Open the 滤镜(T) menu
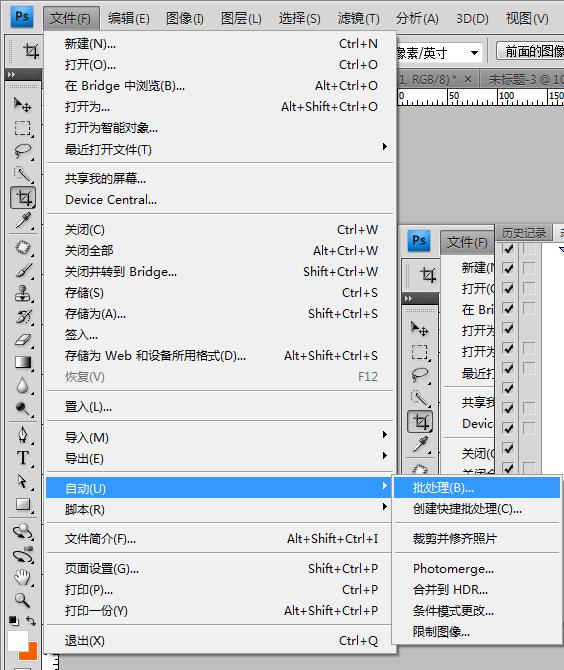Screen dimensions: 564x670 (358, 18)
